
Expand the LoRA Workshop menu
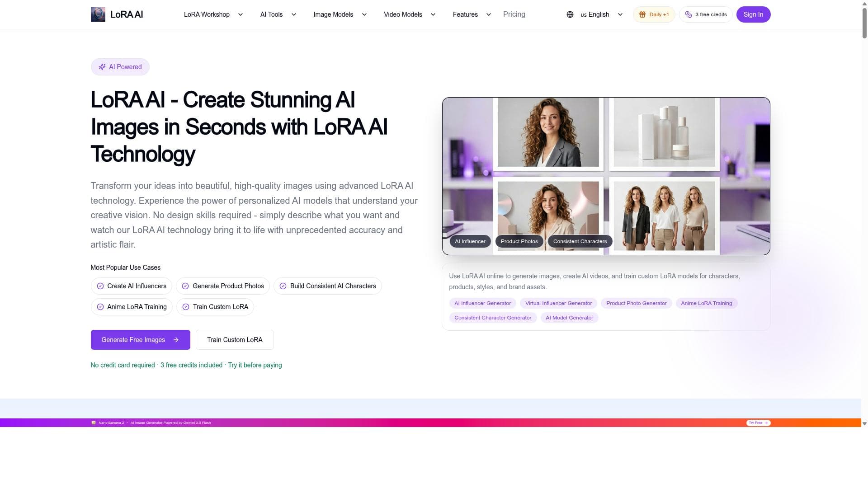pos(213,14)
